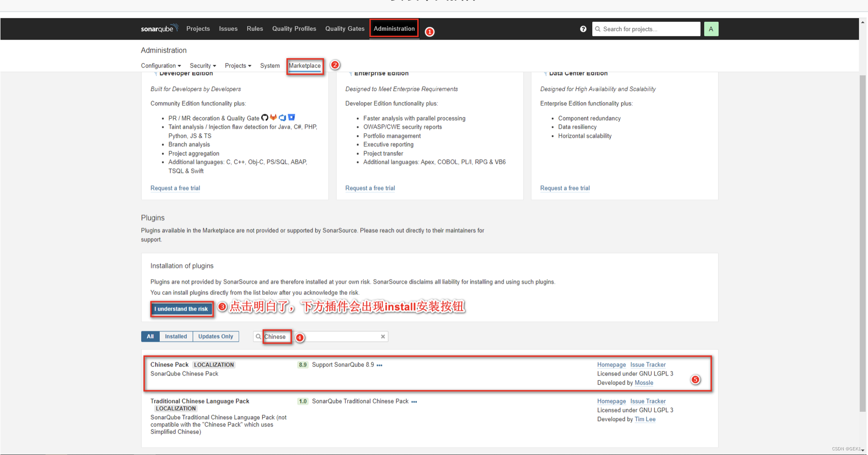Open the Administration menu item
Screen dimensions: 868x455
click(394, 29)
